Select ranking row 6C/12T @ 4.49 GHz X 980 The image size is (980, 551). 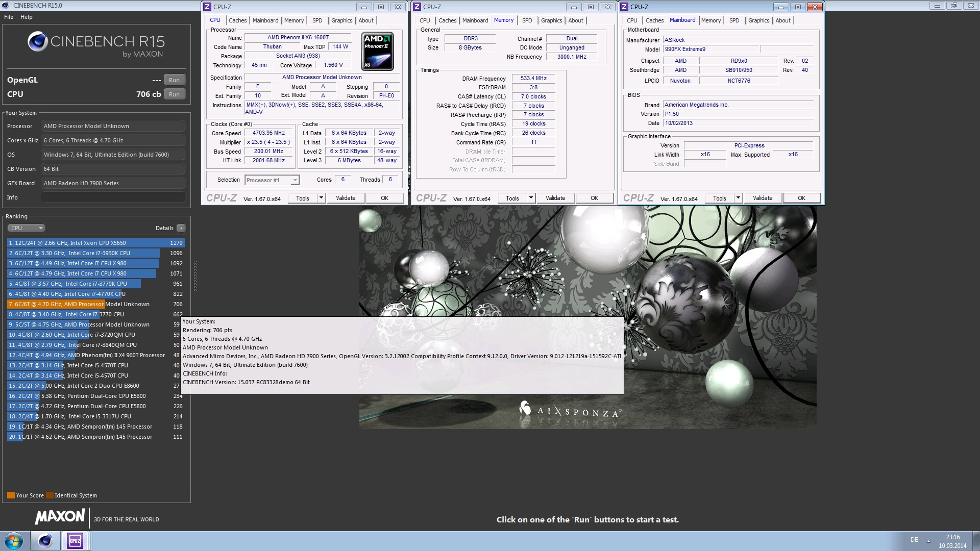click(x=96, y=263)
